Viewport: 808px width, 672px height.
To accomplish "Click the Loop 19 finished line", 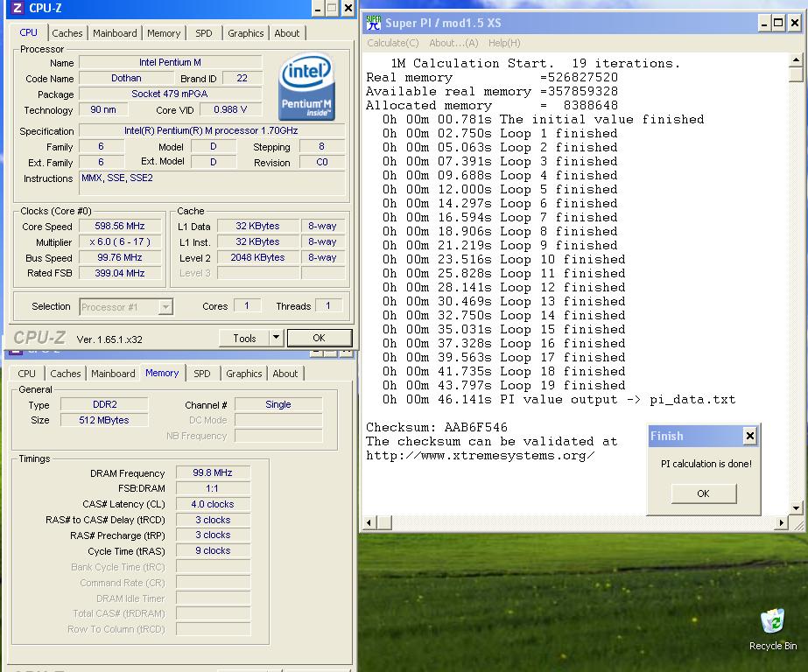I will (504, 385).
